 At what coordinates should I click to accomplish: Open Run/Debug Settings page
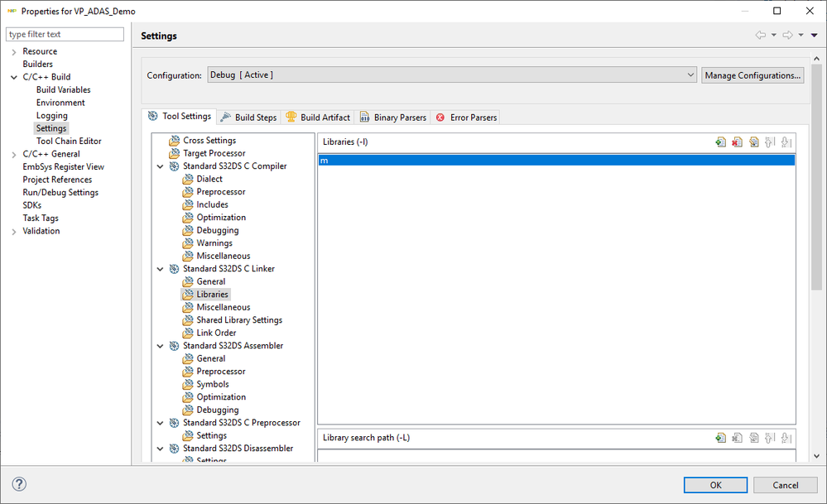pos(60,193)
